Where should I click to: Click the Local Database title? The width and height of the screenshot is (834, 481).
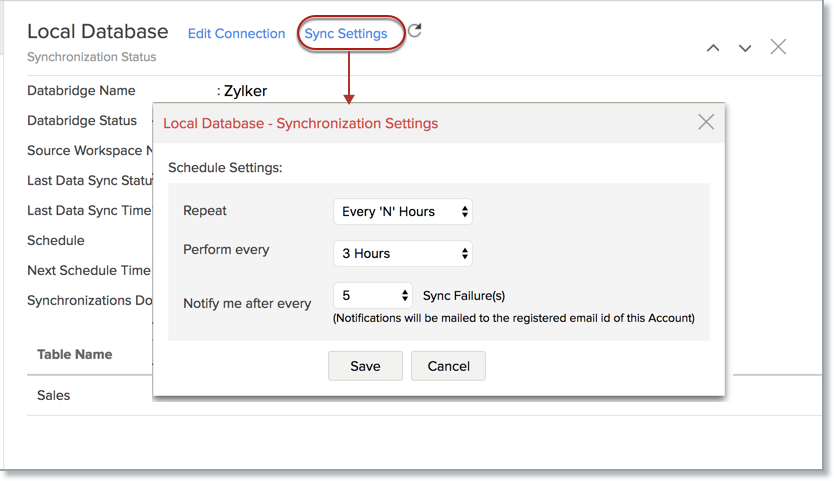98,32
